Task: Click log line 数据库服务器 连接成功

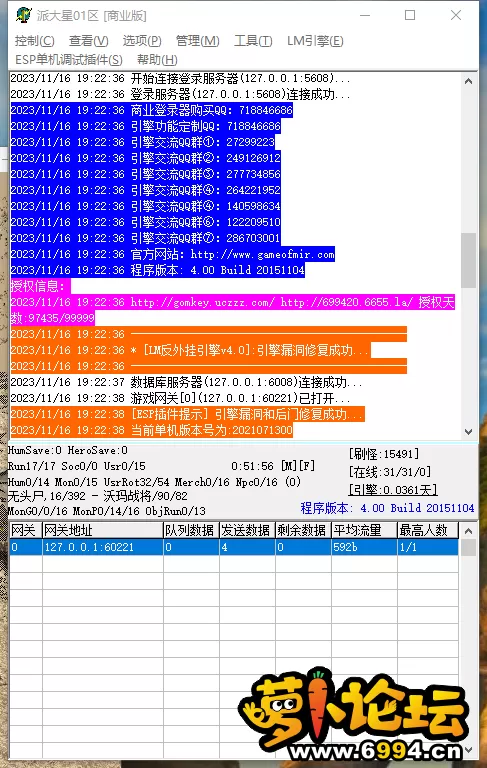Action: click(186, 382)
